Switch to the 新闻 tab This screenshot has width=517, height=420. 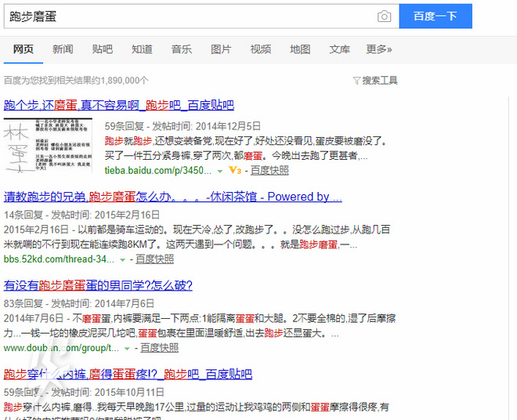pos(63,49)
